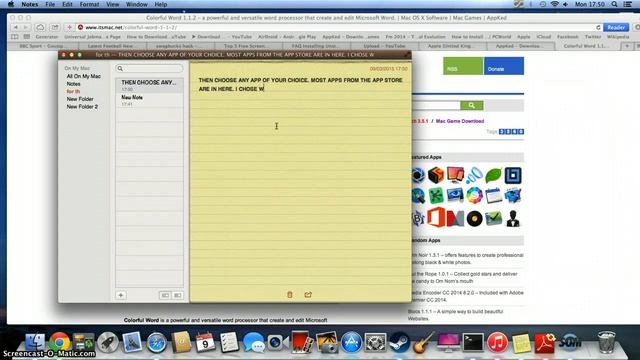Click the 'Mac Game Download' link

click(460, 121)
